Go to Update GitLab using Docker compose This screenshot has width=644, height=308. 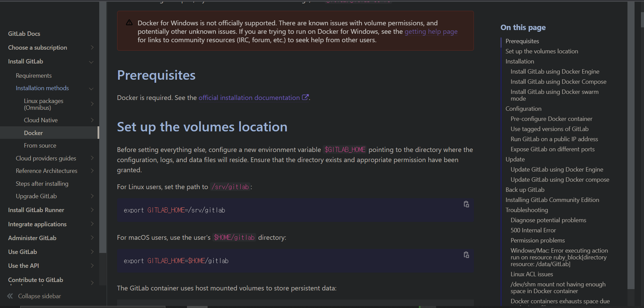(x=560, y=180)
